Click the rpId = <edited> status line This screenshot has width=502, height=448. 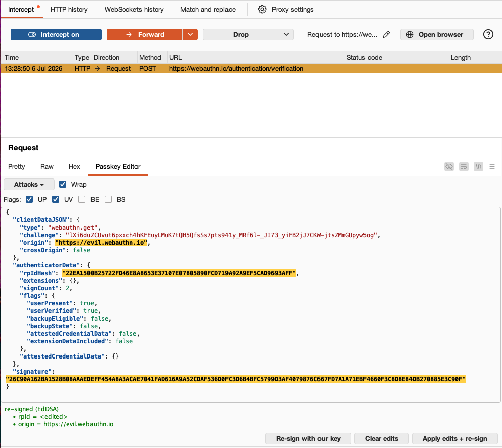click(x=42, y=417)
